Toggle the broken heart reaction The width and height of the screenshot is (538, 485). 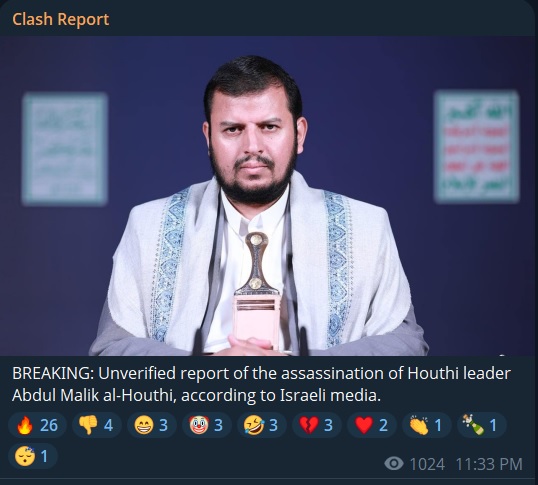tap(317, 425)
